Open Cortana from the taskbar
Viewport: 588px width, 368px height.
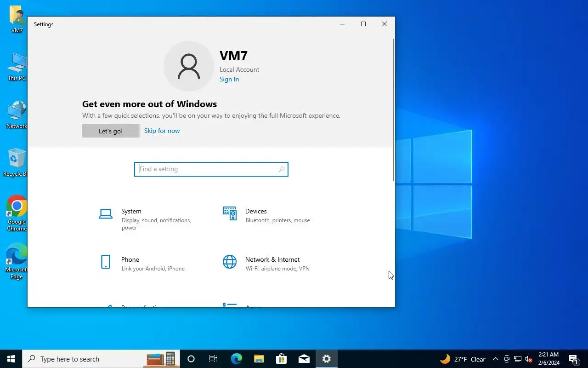[x=191, y=359]
